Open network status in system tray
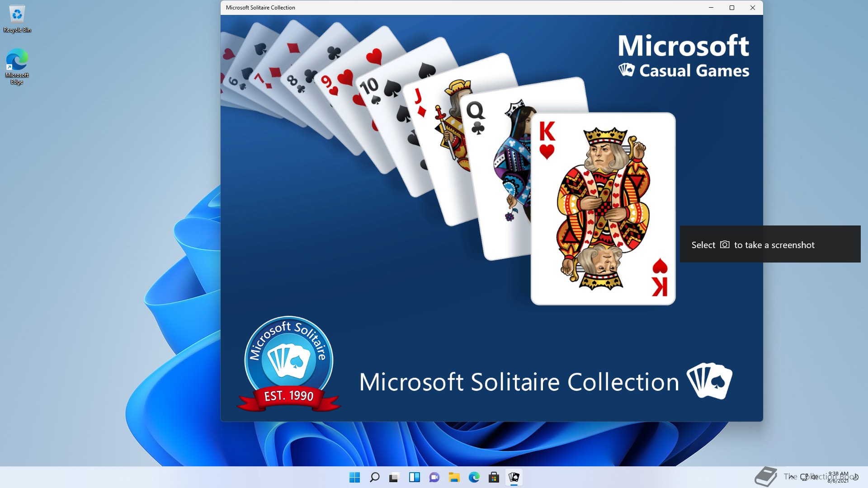 [804, 477]
